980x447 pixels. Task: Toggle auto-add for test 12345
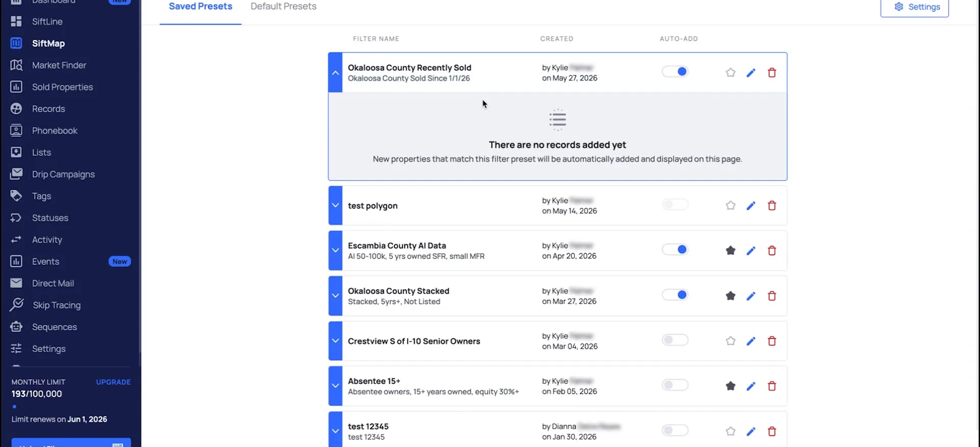coord(675,430)
